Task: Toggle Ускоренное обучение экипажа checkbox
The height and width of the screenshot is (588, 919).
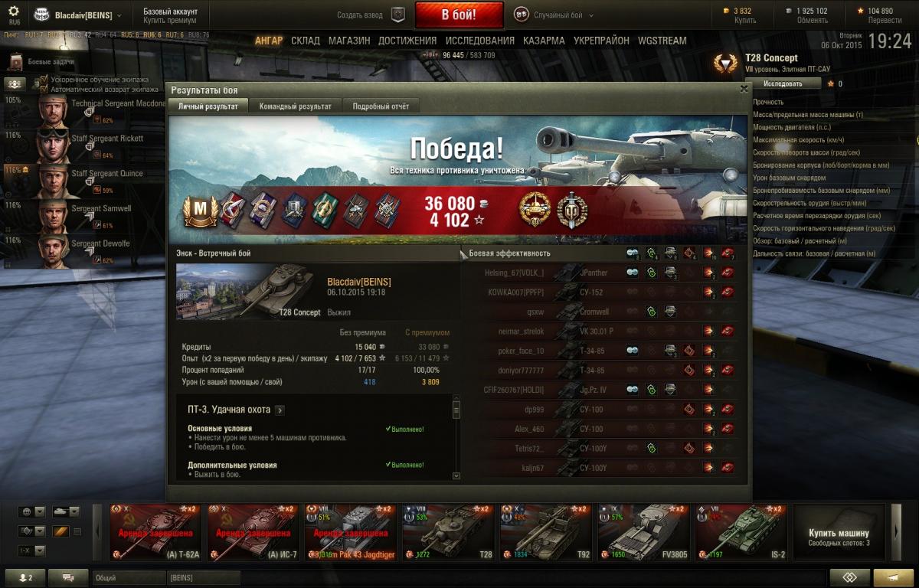Action: tap(44, 80)
